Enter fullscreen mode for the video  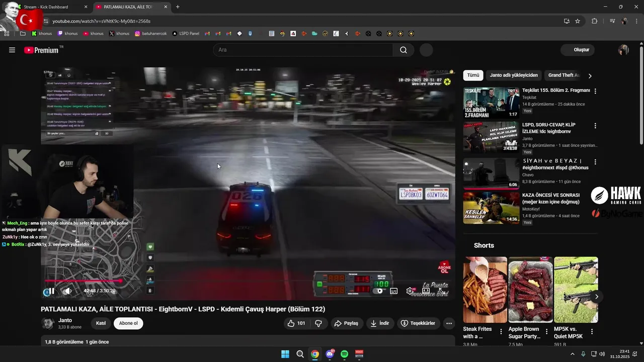point(441,291)
